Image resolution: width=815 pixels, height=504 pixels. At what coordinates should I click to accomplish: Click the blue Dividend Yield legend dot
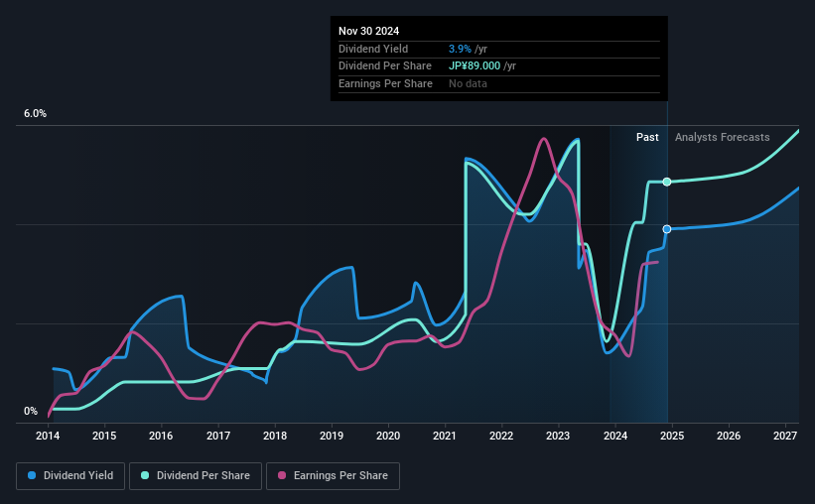pyautogui.click(x=32, y=475)
